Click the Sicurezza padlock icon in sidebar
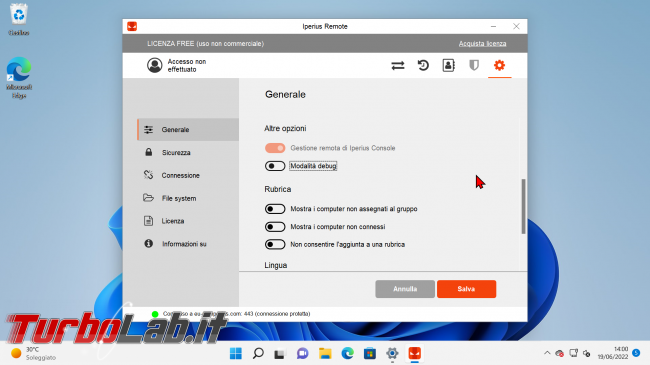This screenshot has width=650, height=365. pyautogui.click(x=148, y=152)
